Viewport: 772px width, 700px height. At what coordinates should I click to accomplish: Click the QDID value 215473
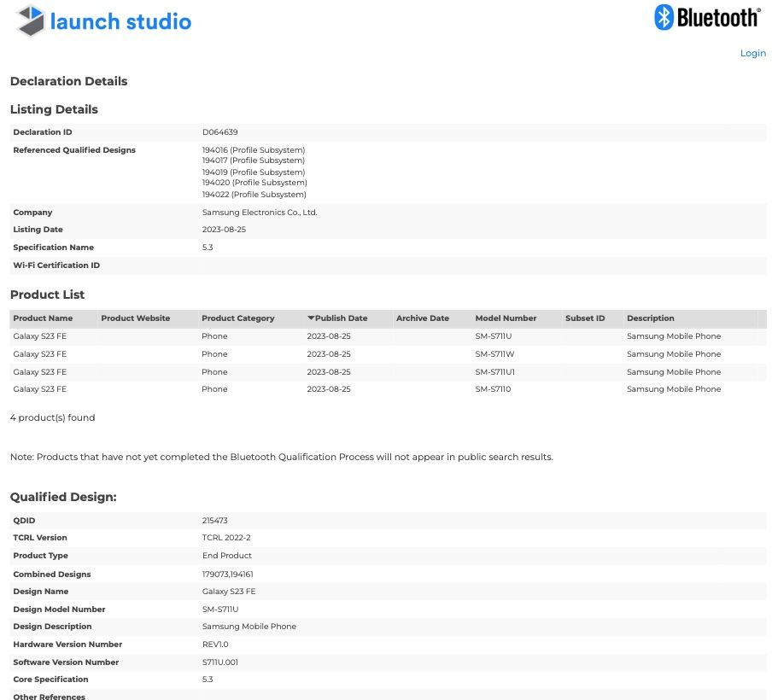tap(214, 521)
